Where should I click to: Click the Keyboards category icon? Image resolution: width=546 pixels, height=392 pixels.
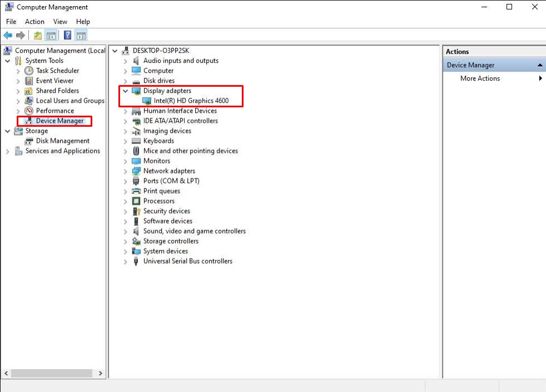(136, 141)
